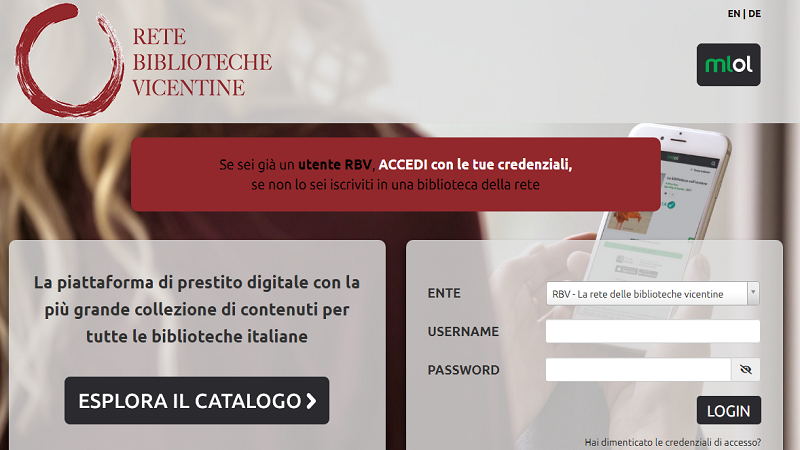Click the LOGIN button

click(729, 410)
